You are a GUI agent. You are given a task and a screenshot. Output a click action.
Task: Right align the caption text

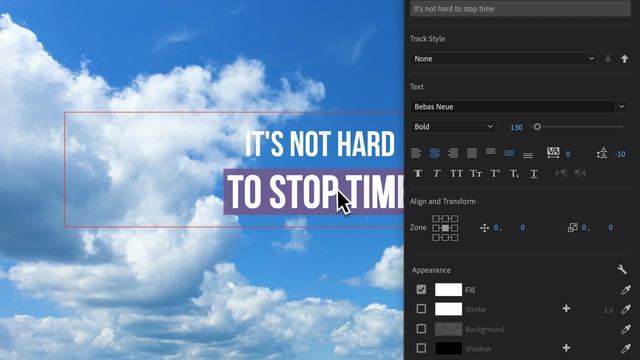tap(453, 153)
